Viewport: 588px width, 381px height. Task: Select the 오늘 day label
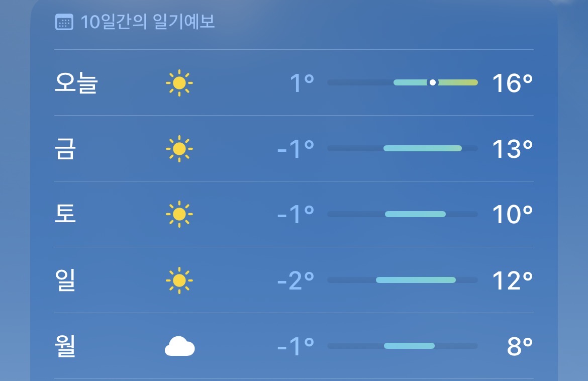coord(76,83)
